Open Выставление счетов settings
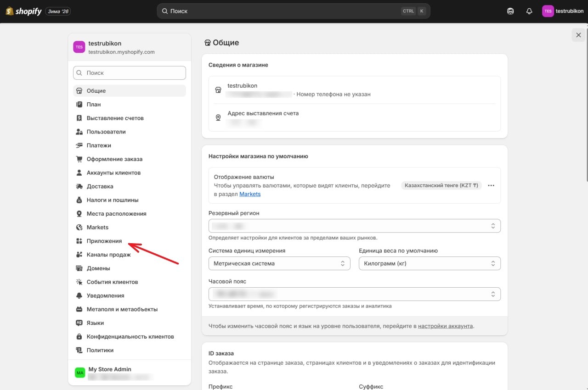Viewport: 588px width, 390px height. (130, 118)
